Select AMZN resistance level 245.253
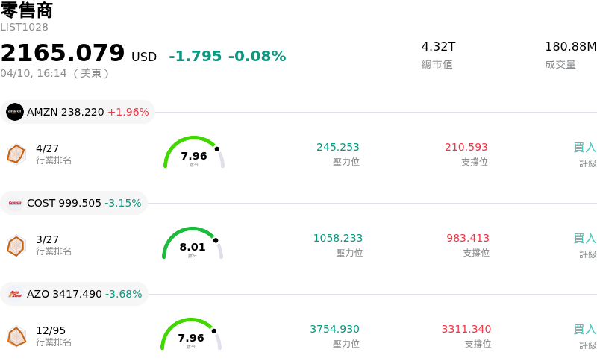 coord(337,148)
